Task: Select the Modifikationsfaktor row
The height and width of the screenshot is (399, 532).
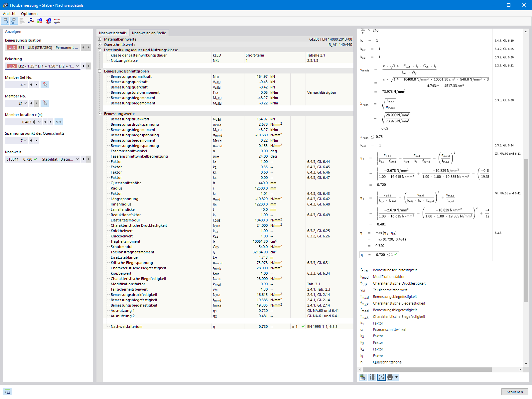Action: 228,284
